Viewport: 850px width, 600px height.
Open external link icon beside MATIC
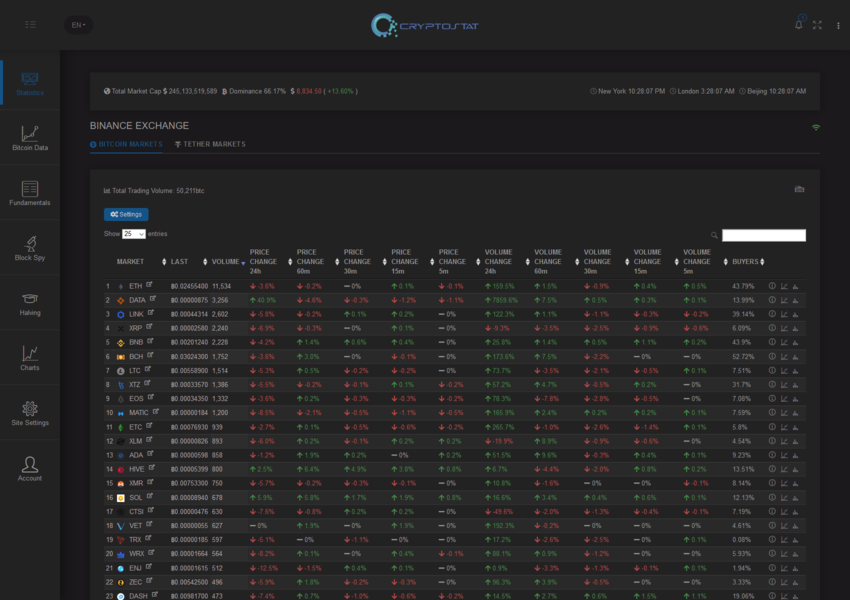(x=156, y=411)
